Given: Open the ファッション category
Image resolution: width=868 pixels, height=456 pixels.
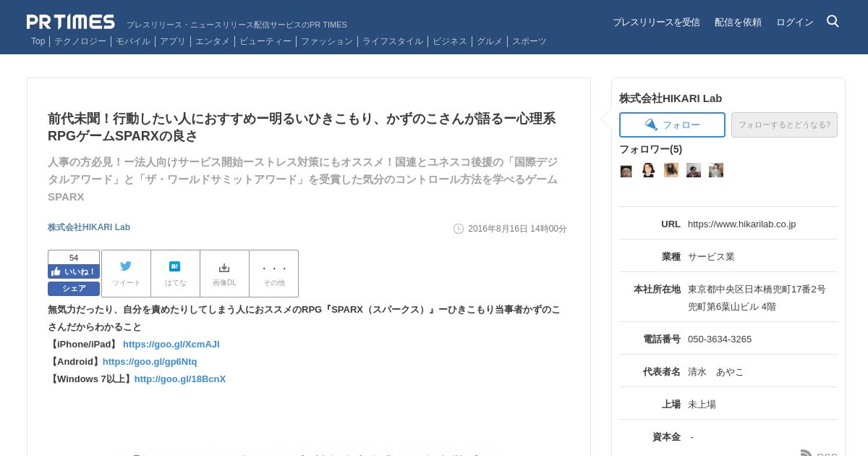Looking at the screenshot, I should pos(327,41).
